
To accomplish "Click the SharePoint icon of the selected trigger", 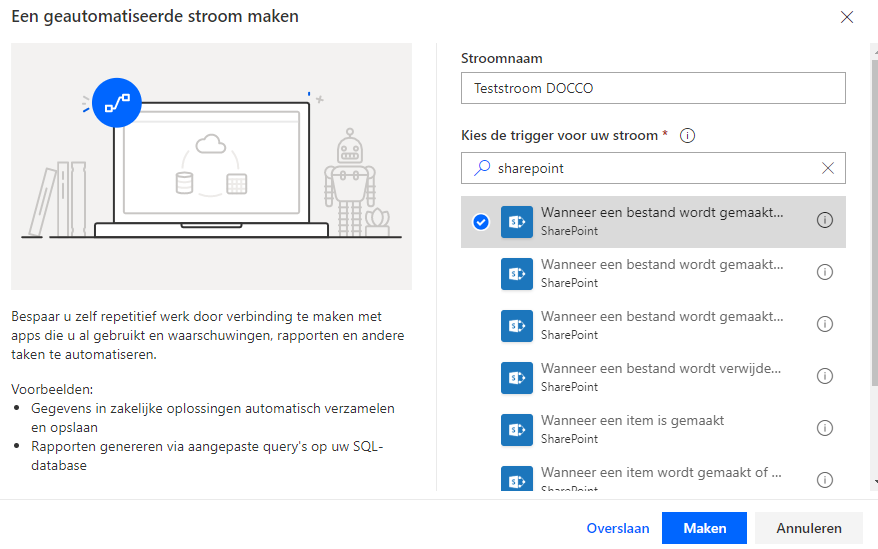I will pyautogui.click(x=516, y=222).
